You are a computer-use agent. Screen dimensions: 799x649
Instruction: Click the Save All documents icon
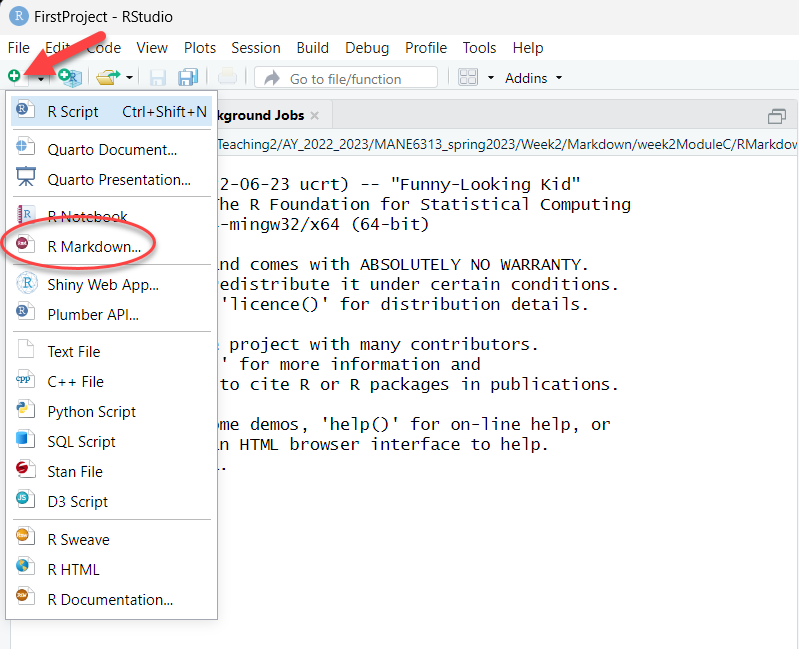click(x=188, y=77)
